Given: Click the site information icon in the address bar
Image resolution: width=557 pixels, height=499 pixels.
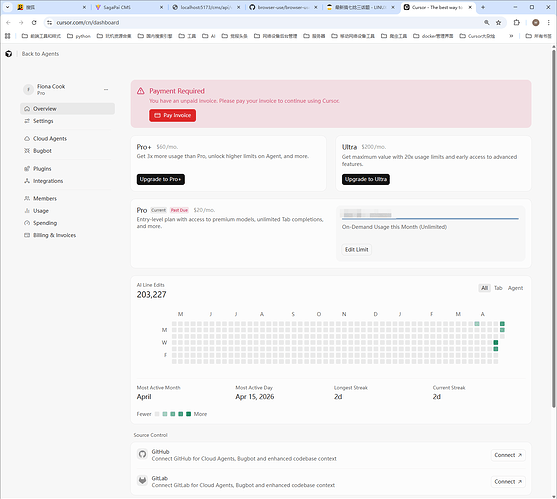Looking at the screenshot, I should 49,22.
